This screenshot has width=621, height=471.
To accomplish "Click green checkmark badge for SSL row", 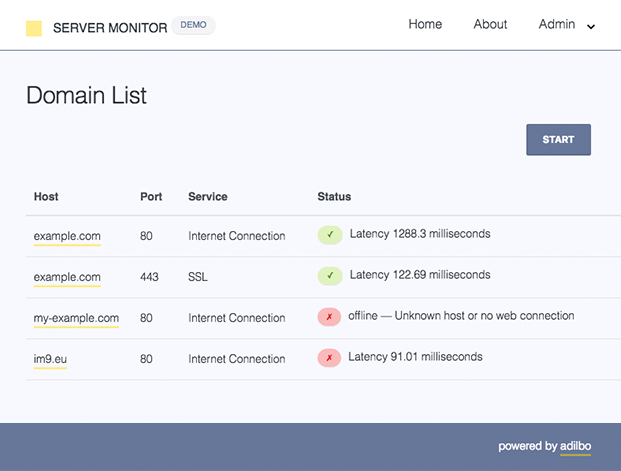I will click(x=330, y=276).
